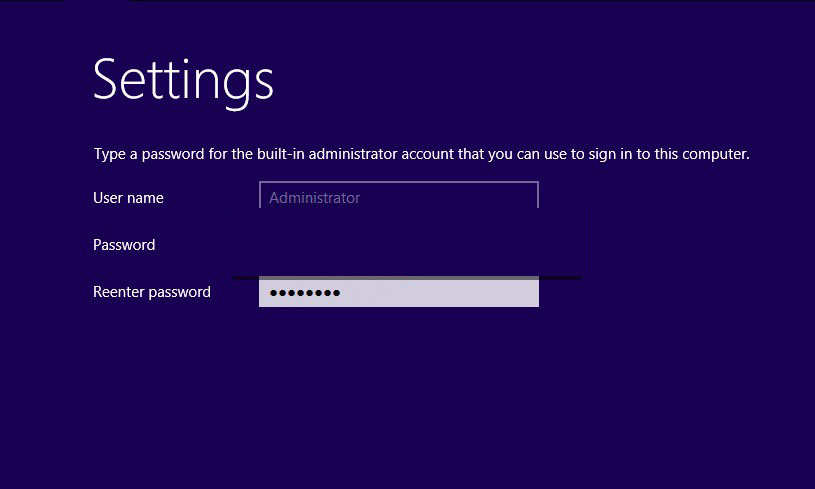The height and width of the screenshot is (489, 815).
Task: Focus the empty area after password dots
Action: pyautogui.click(x=439, y=293)
